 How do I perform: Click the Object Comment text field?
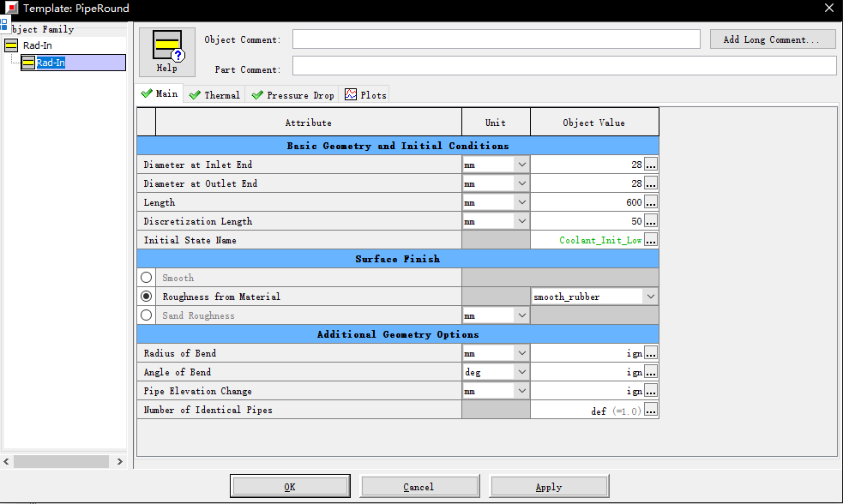point(496,39)
